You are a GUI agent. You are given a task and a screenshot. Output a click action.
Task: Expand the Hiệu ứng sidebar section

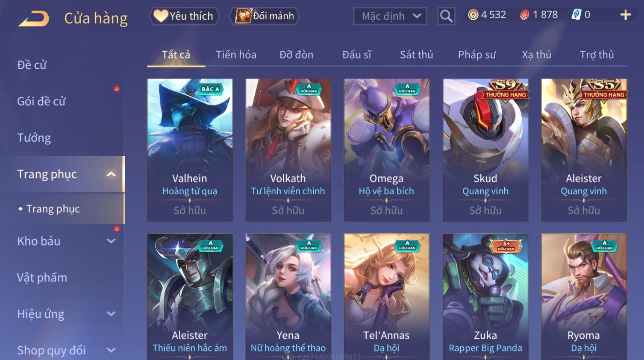[111, 314]
